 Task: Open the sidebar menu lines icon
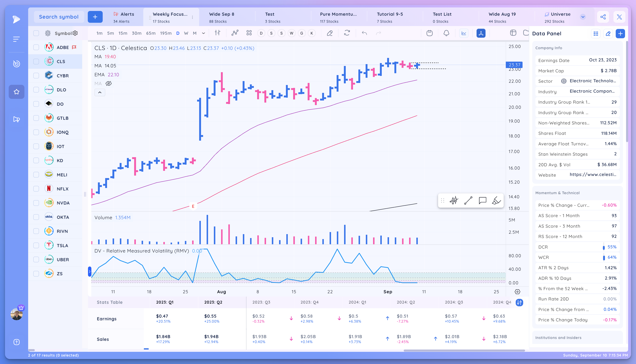click(x=16, y=39)
